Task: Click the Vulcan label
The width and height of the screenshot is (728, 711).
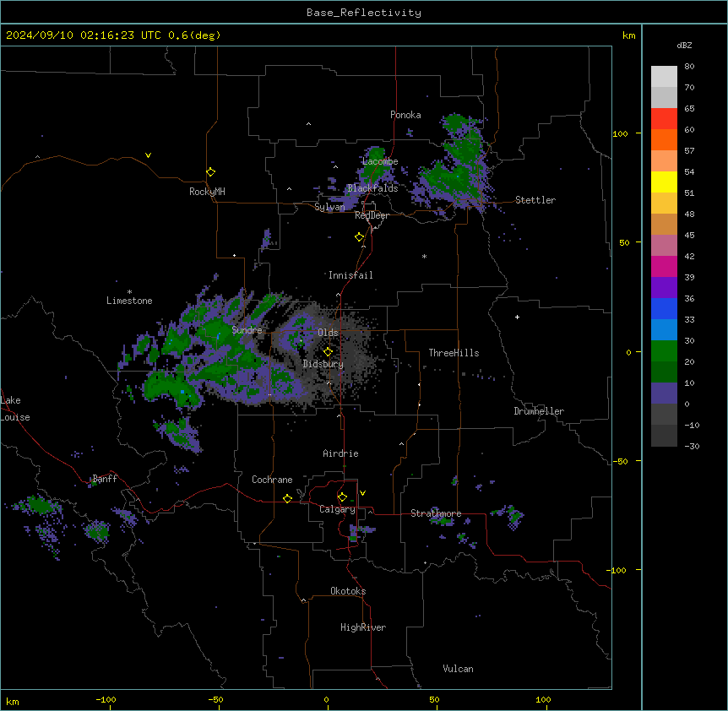Action: click(x=459, y=669)
